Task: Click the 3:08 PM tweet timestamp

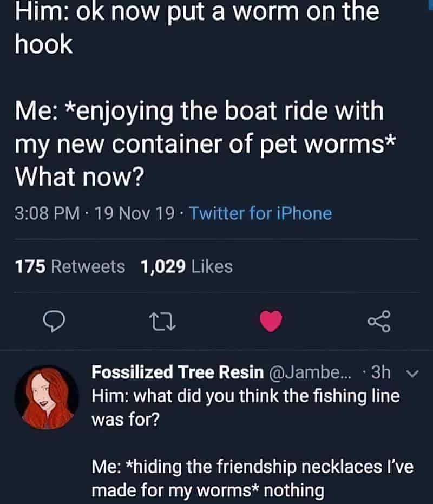Action: coord(47,213)
